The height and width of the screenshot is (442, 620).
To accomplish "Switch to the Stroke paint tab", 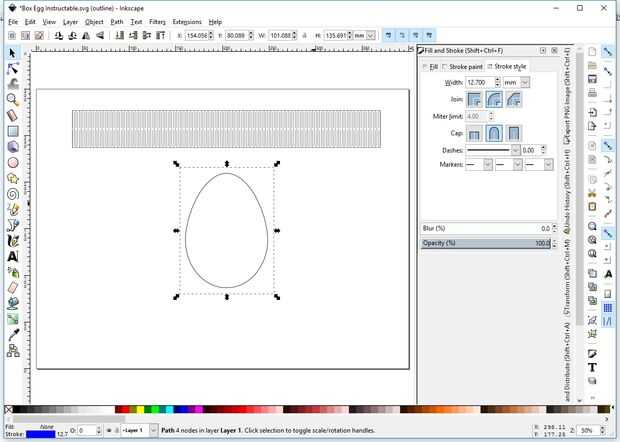I will tap(462, 67).
